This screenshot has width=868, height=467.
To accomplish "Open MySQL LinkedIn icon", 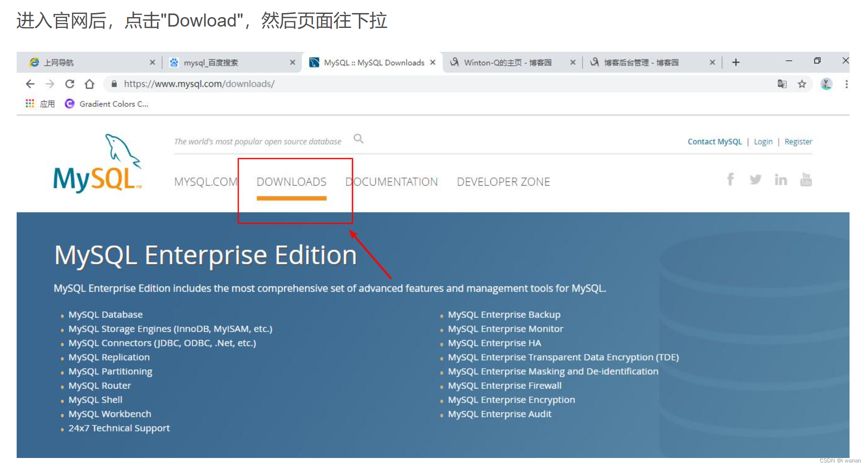I will (x=781, y=180).
